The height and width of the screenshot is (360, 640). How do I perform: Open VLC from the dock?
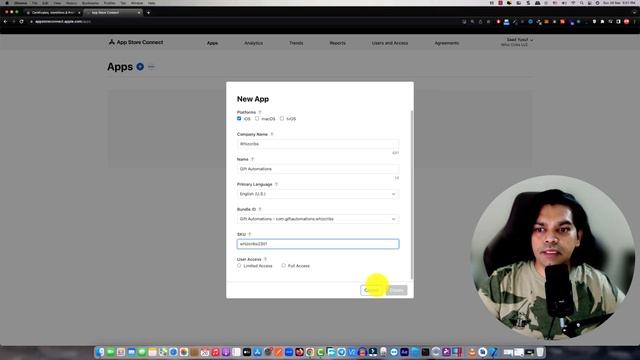[472, 352]
